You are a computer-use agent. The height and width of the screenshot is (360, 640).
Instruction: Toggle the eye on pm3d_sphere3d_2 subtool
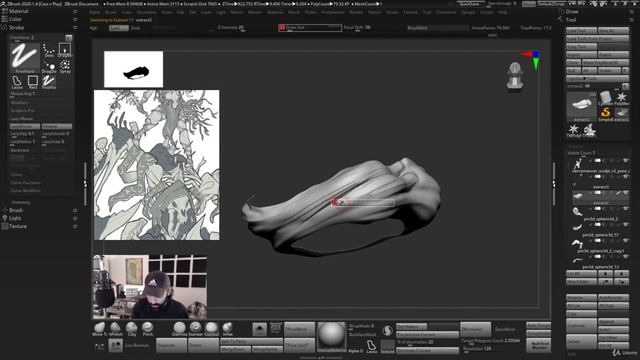click(626, 209)
